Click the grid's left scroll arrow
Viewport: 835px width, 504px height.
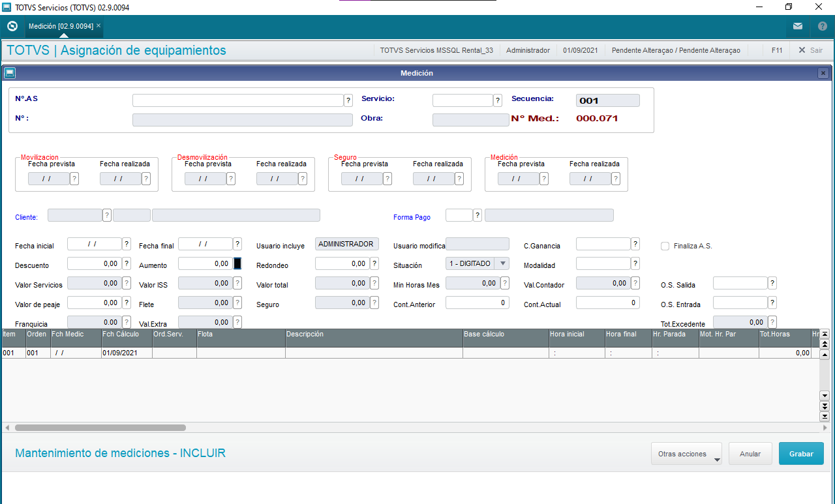coord(7,428)
